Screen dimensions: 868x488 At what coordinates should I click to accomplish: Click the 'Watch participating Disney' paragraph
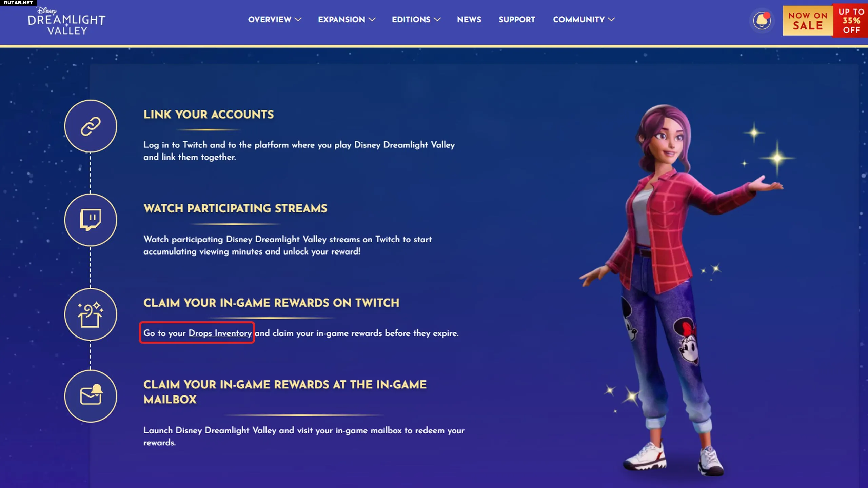click(x=288, y=245)
